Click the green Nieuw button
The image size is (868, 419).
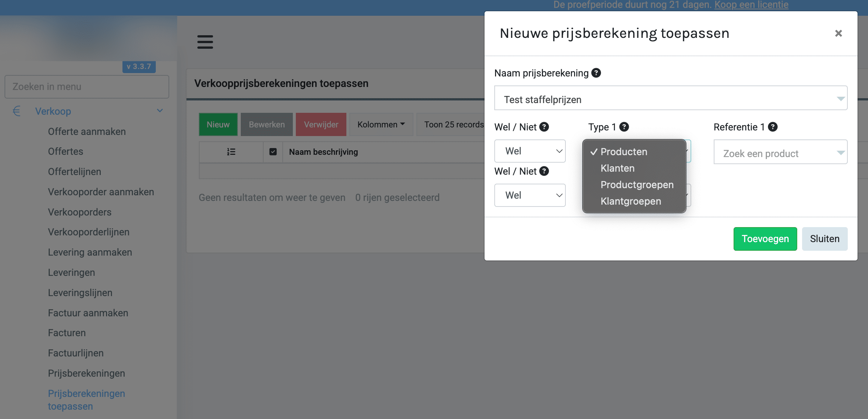click(218, 124)
